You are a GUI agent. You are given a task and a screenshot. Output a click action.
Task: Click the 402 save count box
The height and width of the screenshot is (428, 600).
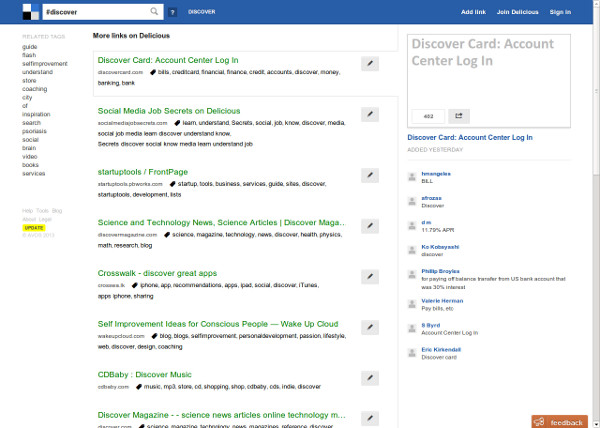pos(428,116)
